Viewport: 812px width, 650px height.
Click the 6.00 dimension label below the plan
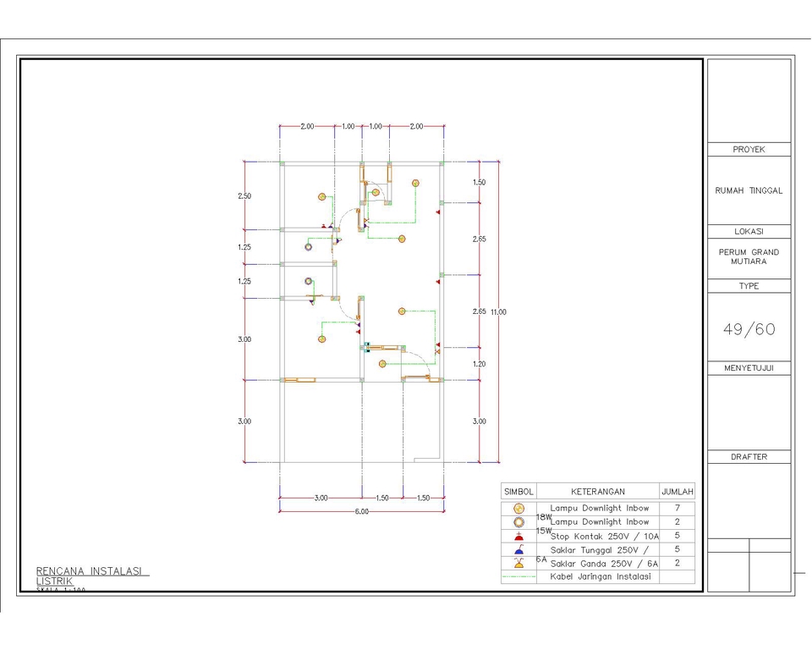[x=360, y=511]
